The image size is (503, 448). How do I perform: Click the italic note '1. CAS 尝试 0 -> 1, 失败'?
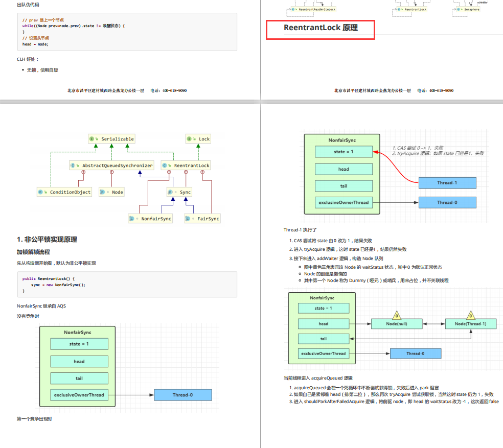(x=418, y=148)
